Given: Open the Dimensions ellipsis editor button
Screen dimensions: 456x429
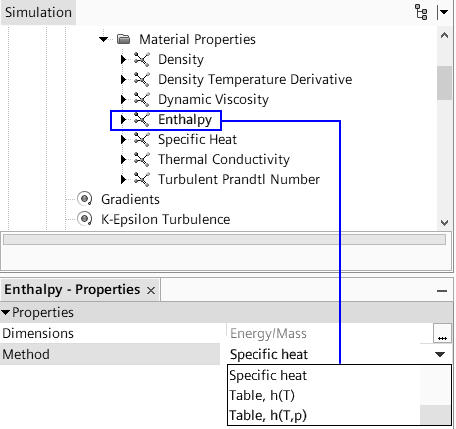Looking at the screenshot, I should tap(442, 333).
